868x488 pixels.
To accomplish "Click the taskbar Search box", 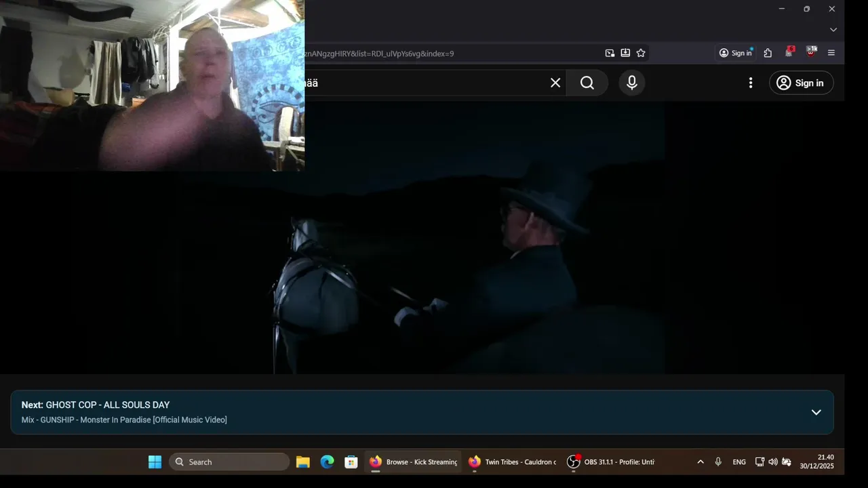I will pyautogui.click(x=229, y=462).
